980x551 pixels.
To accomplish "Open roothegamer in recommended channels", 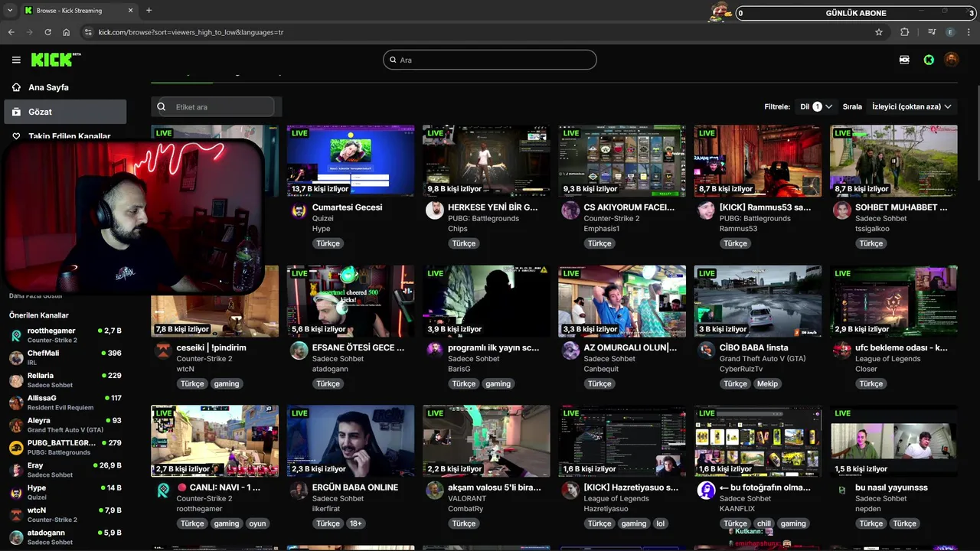I will point(65,335).
